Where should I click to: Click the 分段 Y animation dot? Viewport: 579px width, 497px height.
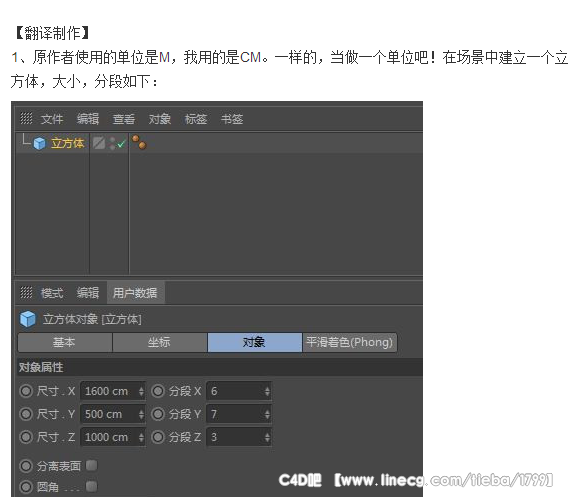pyautogui.click(x=158, y=414)
